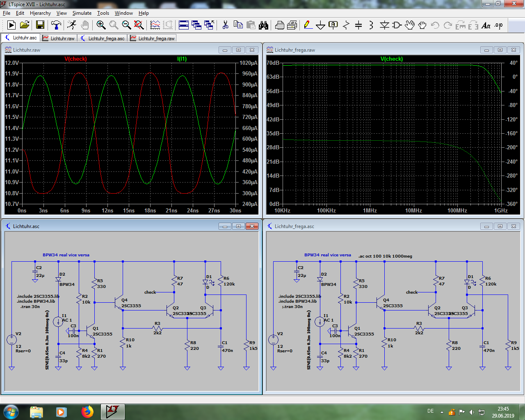Place a Capacitor component
Screen dimensions: 525x420
click(358, 25)
